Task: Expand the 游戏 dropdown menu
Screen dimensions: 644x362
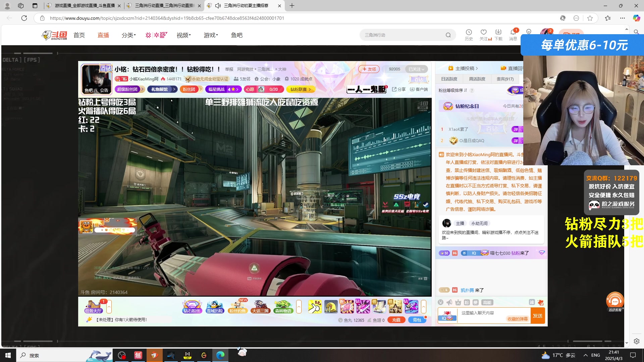Action: pos(211,35)
